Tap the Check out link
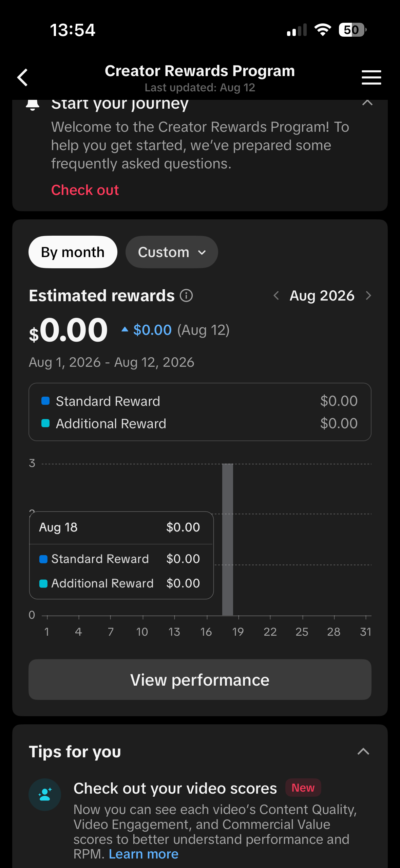Screen dimensions: 400x868 [85, 190]
